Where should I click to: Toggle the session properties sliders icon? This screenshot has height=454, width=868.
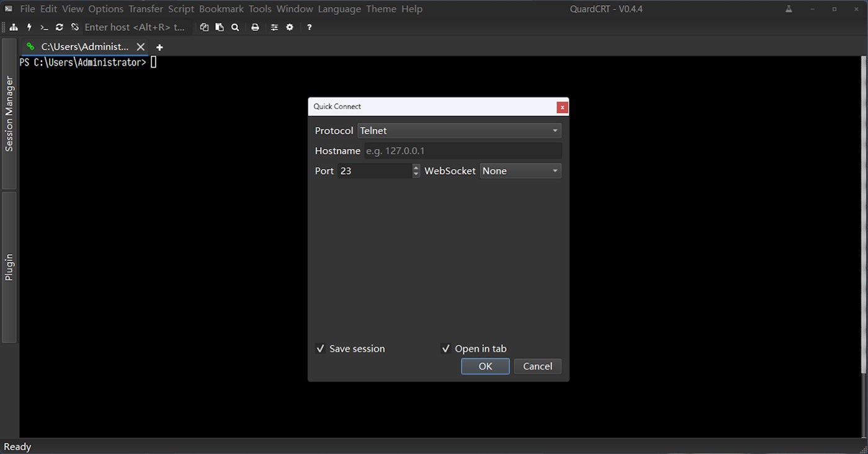pyautogui.click(x=274, y=27)
